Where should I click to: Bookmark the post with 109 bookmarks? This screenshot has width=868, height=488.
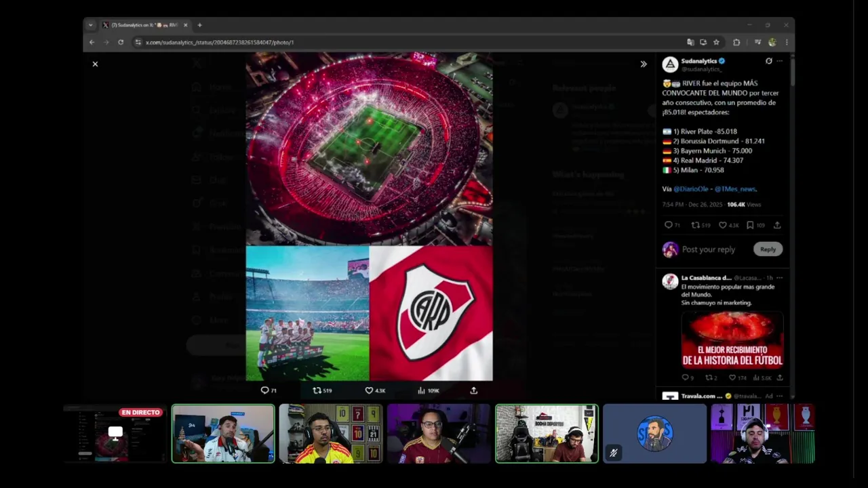pos(750,225)
